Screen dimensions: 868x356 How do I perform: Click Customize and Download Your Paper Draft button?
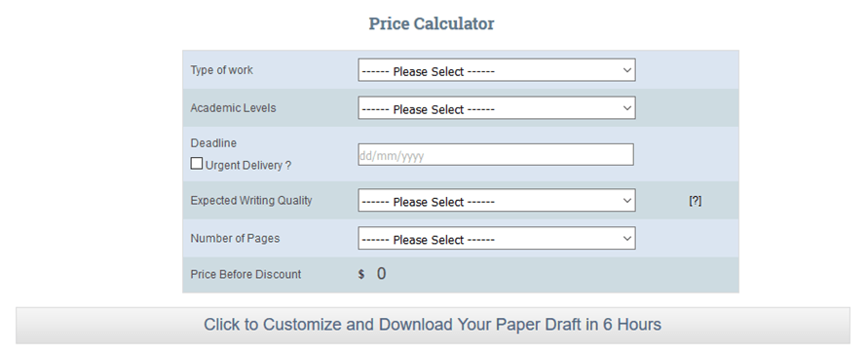[x=433, y=326]
